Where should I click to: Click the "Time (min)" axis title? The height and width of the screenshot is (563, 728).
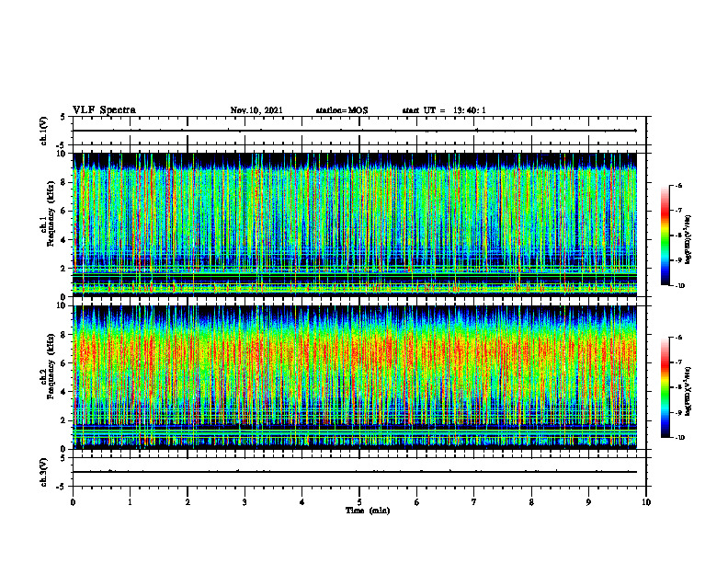(x=368, y=511)
